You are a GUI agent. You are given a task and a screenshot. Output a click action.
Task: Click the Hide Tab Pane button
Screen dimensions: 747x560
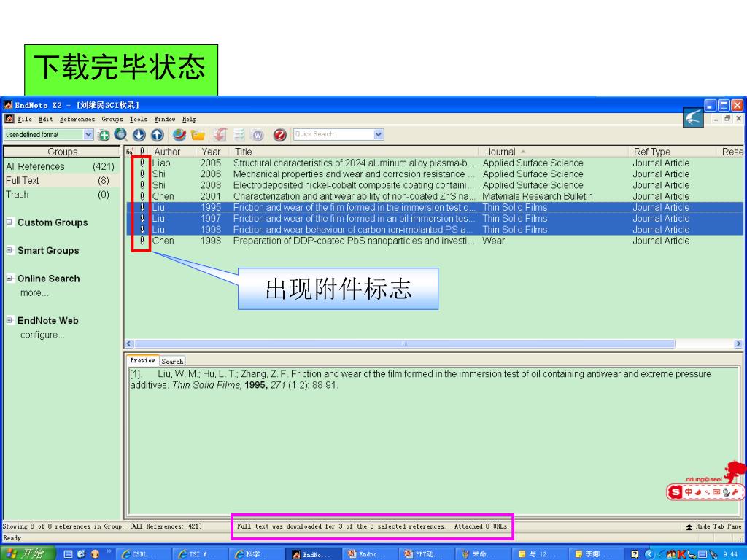[x=713, y=526]
